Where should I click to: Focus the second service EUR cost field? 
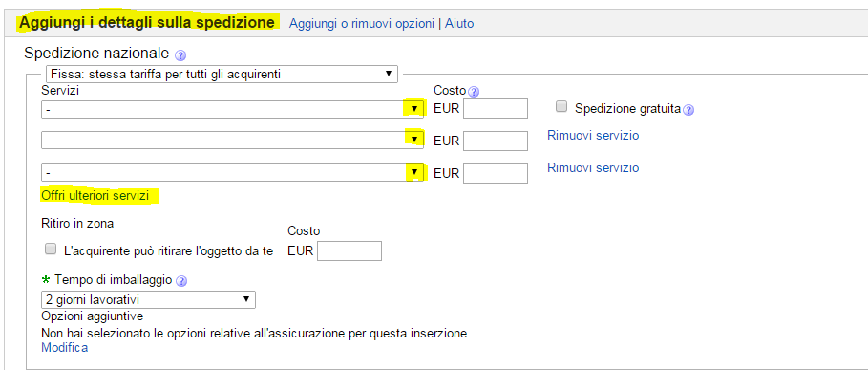point(496,141)
